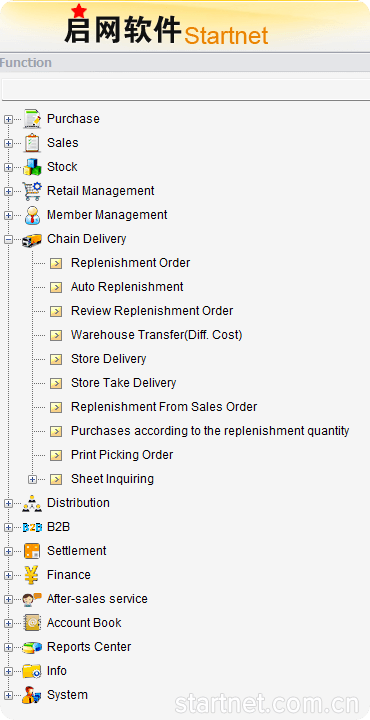Expand the Sheet Inquiring subnode
This screenshot has width=370, height=720.
[32, 479]
